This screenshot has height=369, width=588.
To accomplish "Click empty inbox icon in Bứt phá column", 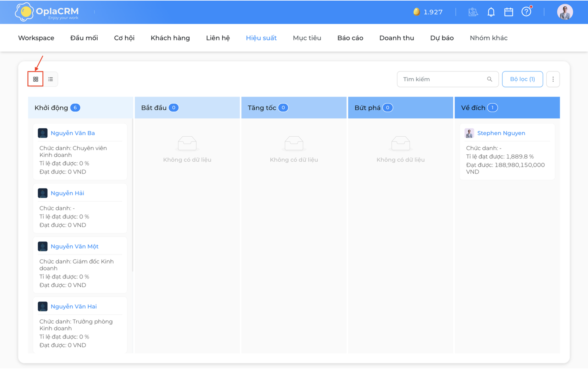I will pos(400,143).
